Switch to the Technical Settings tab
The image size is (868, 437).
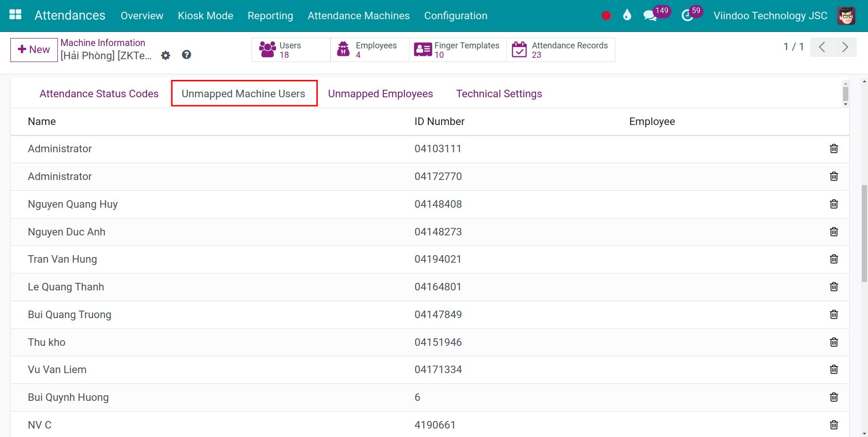tap(498, 94)
